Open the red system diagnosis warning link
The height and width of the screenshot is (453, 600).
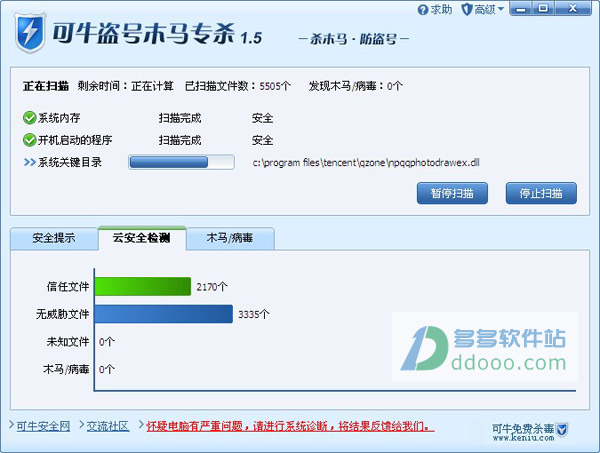290,426
